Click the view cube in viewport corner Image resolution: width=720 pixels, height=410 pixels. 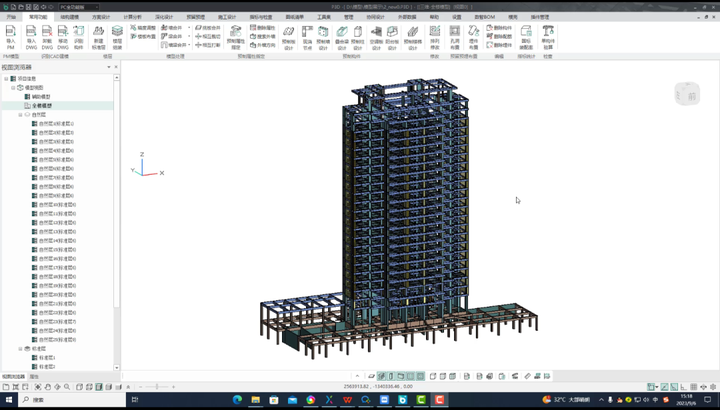(688, 93)
